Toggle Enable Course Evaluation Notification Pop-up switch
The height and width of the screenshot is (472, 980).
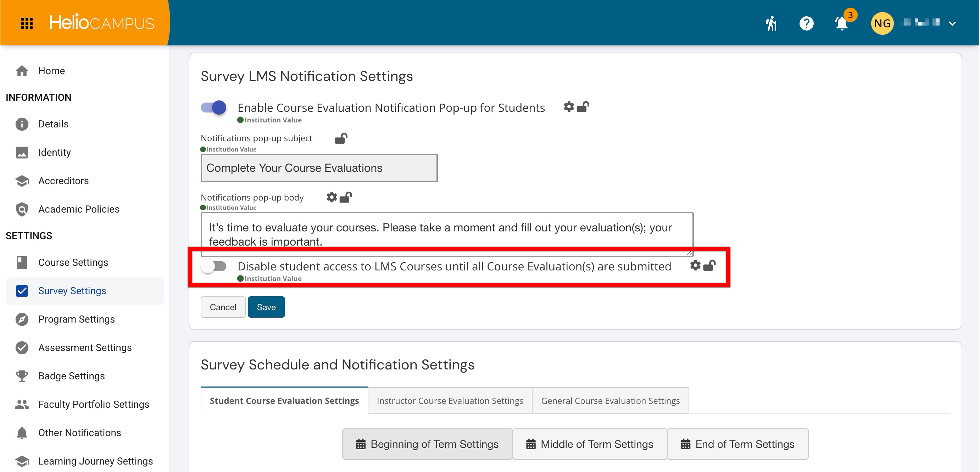[213, 107]
